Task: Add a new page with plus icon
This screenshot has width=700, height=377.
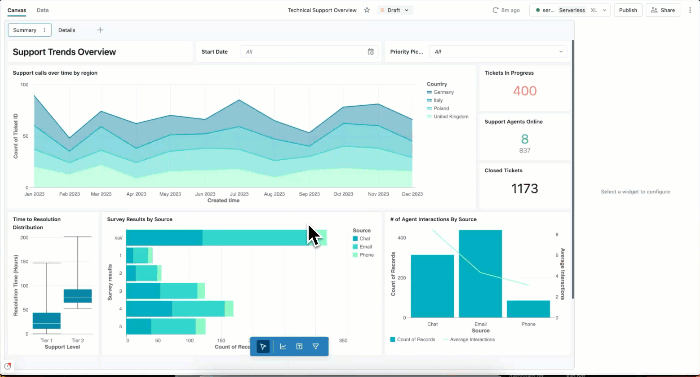Action: [x=100, y=30]
